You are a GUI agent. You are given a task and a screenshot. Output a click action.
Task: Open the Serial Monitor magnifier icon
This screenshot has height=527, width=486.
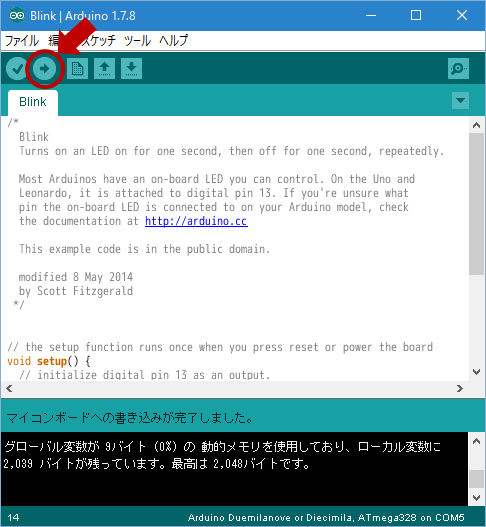coord(458,69)
